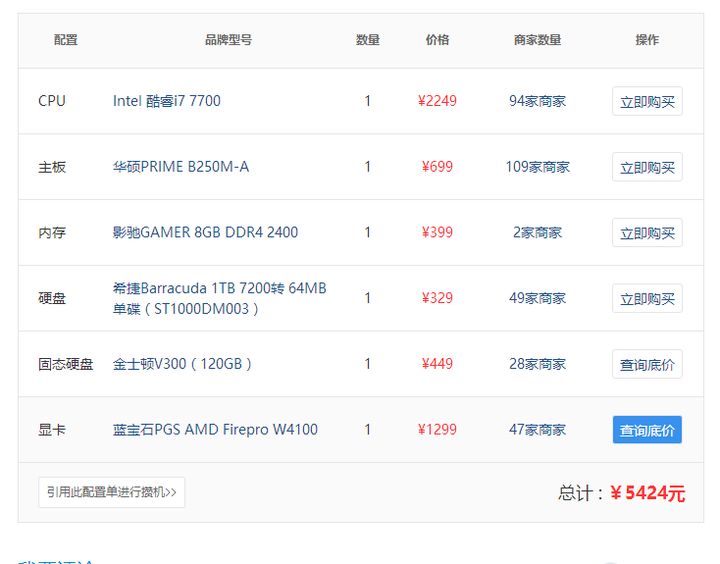Click the 配置 column header
720x564 pixels.
pos(66,40)
